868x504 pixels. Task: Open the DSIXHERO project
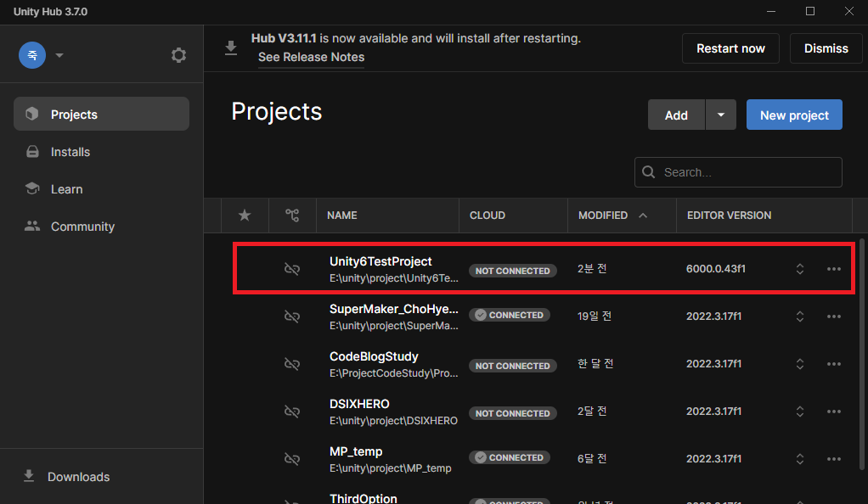(x=359, y=404)
